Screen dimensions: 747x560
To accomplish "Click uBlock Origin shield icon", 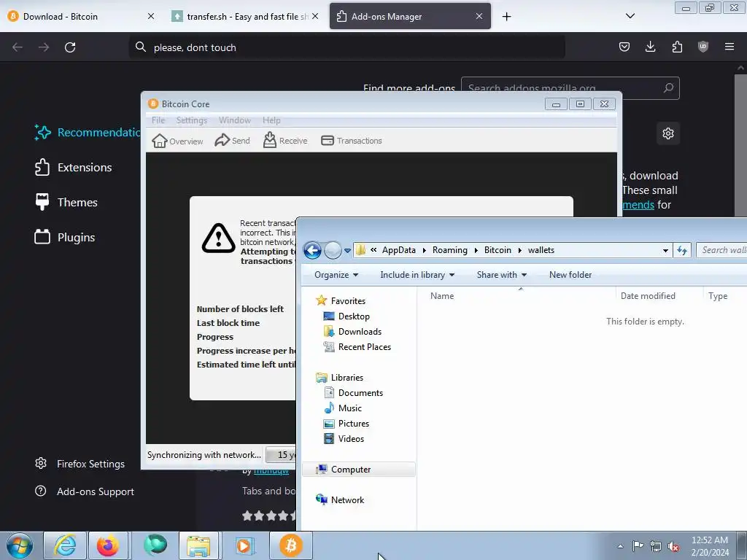I will click(703, 47).
